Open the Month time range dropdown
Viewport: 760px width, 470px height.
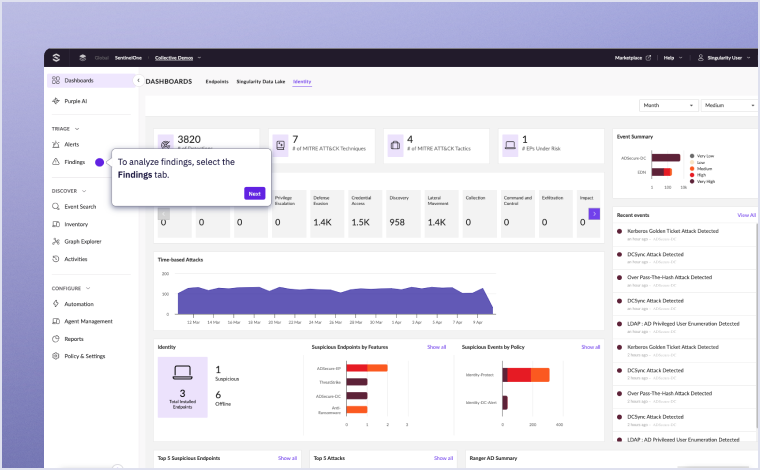click(x=667, y=105)
